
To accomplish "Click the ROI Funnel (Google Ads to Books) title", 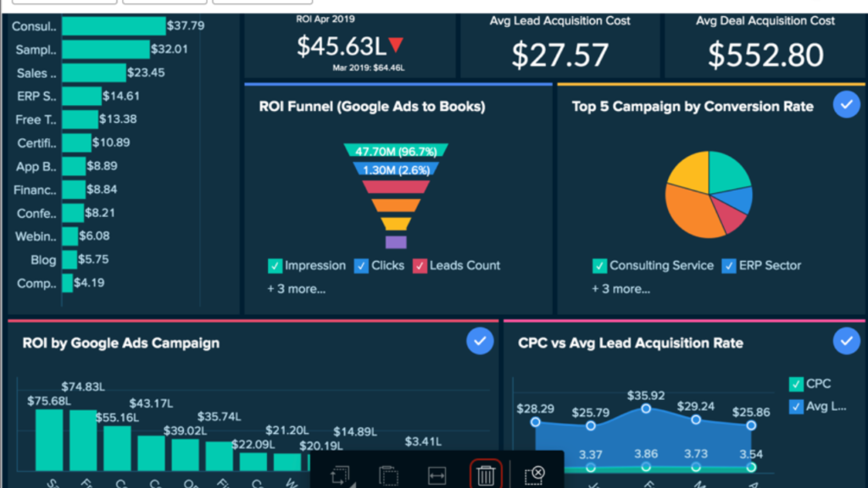I will [x=372, y=107].
